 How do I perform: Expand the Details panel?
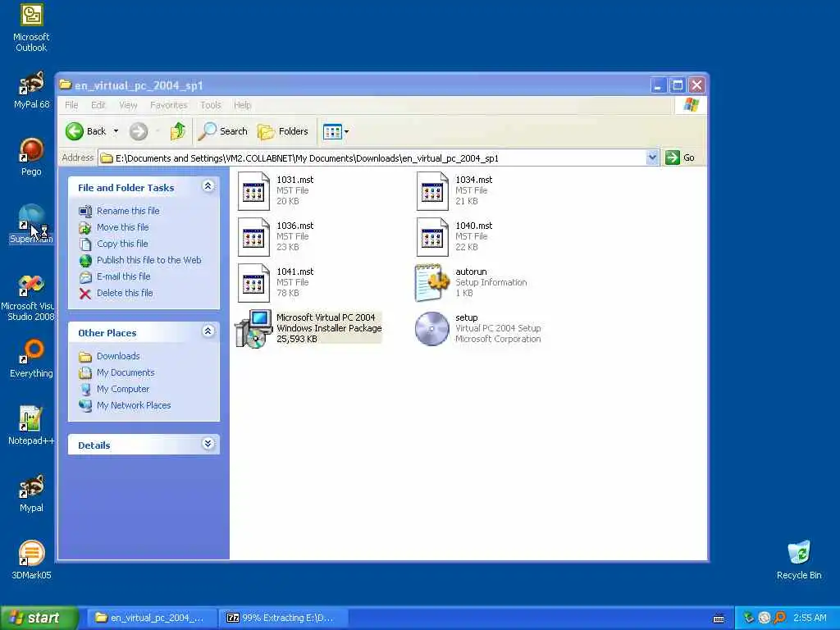click(x=208, y=444)
